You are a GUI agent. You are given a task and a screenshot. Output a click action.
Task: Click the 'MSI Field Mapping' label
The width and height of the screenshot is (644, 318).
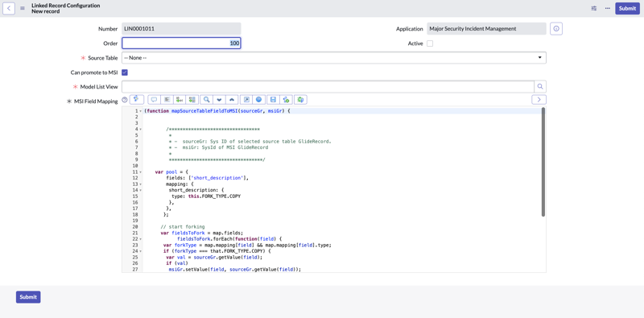95,101
